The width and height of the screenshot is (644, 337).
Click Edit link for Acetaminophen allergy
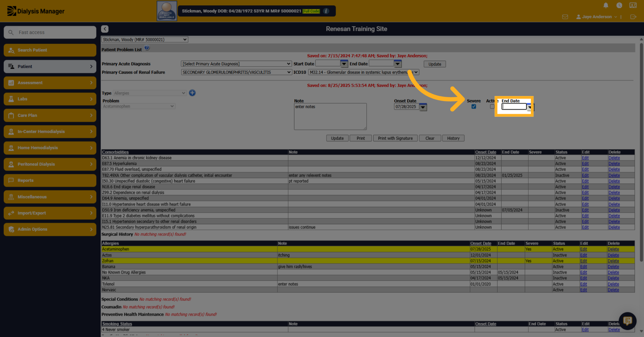pyautogui.click(x=583, y=249)
